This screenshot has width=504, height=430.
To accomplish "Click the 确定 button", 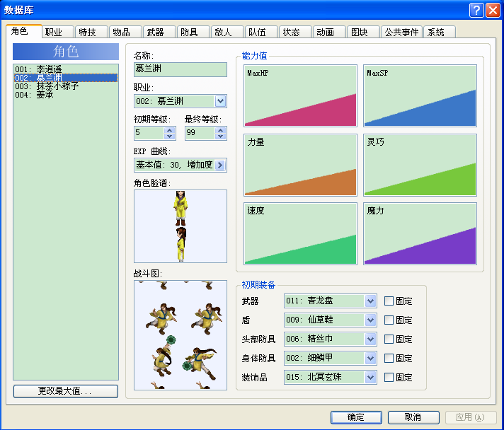I will (x=356, y=417).
